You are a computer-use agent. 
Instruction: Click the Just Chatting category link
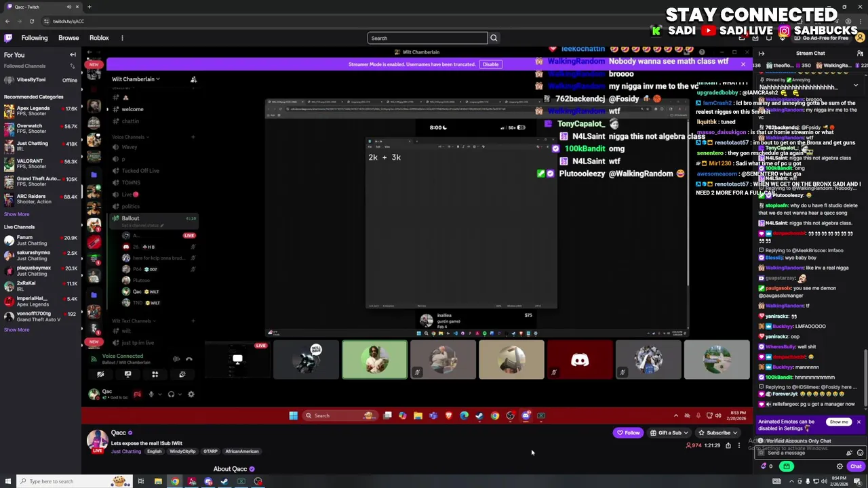tap(126, 451)
